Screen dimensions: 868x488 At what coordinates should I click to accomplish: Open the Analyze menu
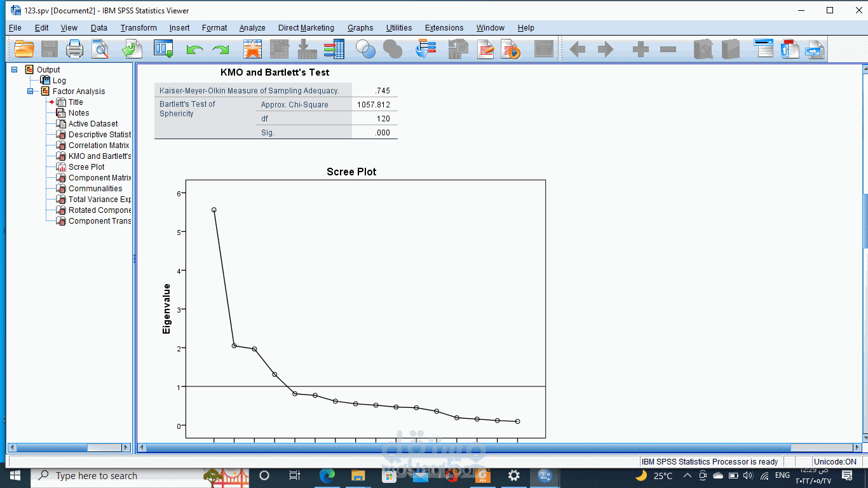pos(252,28)
